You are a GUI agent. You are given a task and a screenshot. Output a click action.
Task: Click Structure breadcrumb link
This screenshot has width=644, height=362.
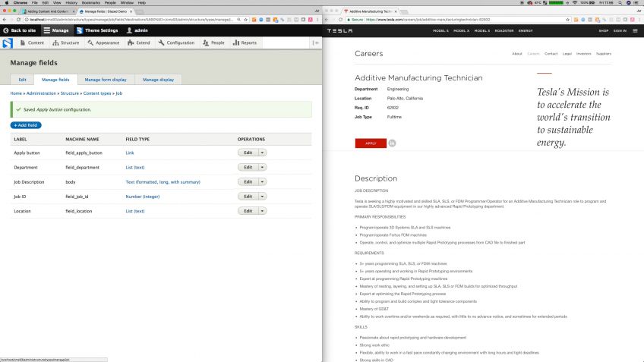(x=69, y=93)
